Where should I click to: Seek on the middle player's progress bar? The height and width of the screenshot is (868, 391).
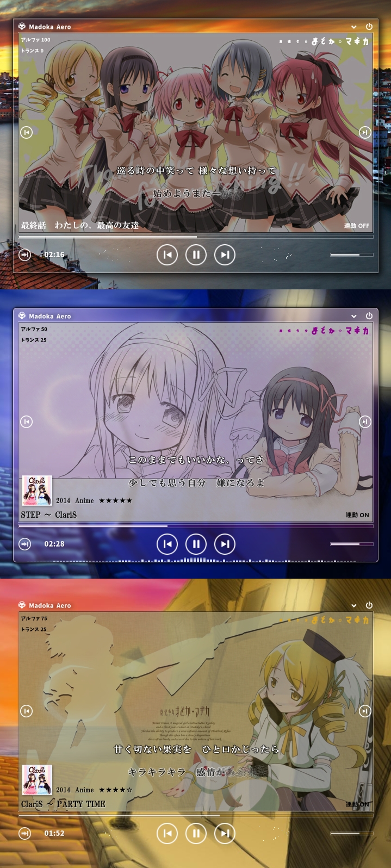pyautogui.click(x=196, y=526)
